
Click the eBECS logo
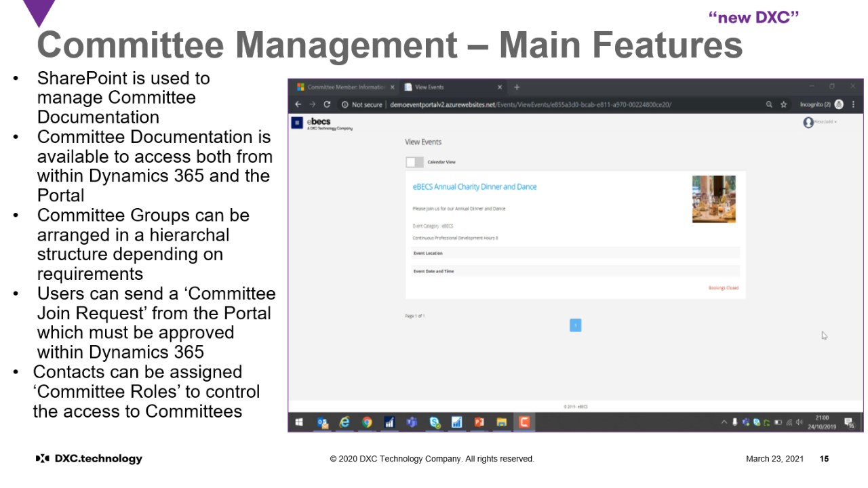(x=330, y=123)
